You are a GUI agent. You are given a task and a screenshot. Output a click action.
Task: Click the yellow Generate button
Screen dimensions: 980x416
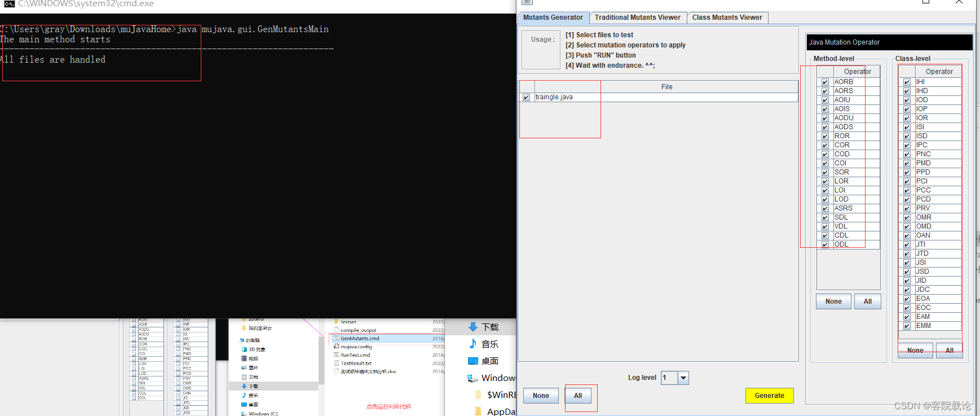point(770,396)
